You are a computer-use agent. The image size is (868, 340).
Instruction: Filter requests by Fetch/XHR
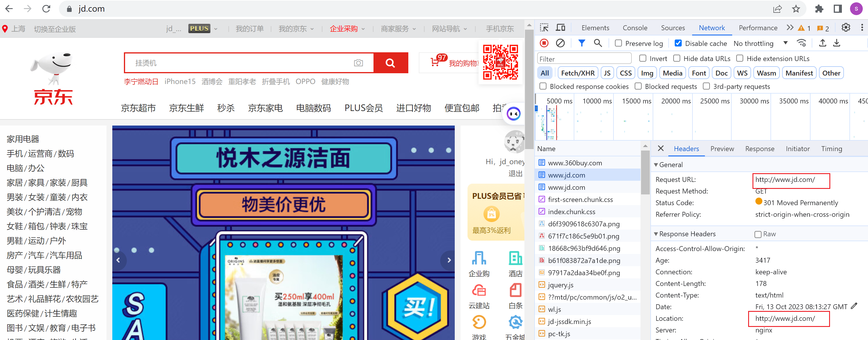pos(578,73)
